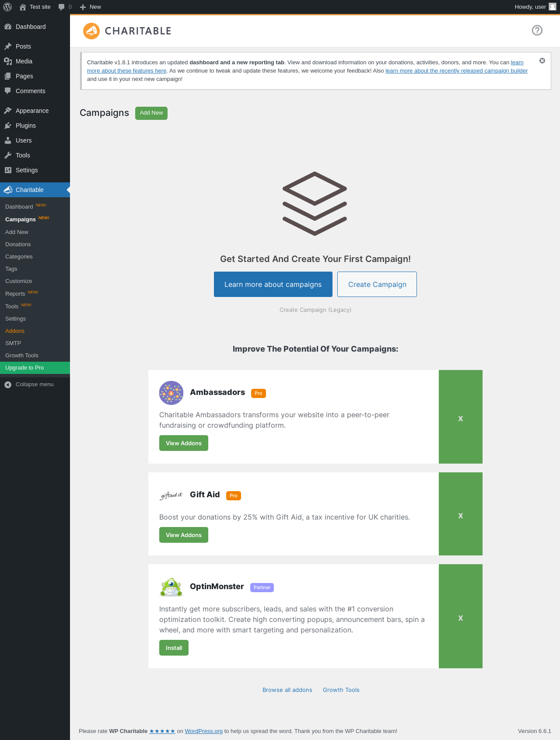Screen dimensions: 560x740
Task: Dismiss the v1.8.1 notice with X icon
Action: 542,61
